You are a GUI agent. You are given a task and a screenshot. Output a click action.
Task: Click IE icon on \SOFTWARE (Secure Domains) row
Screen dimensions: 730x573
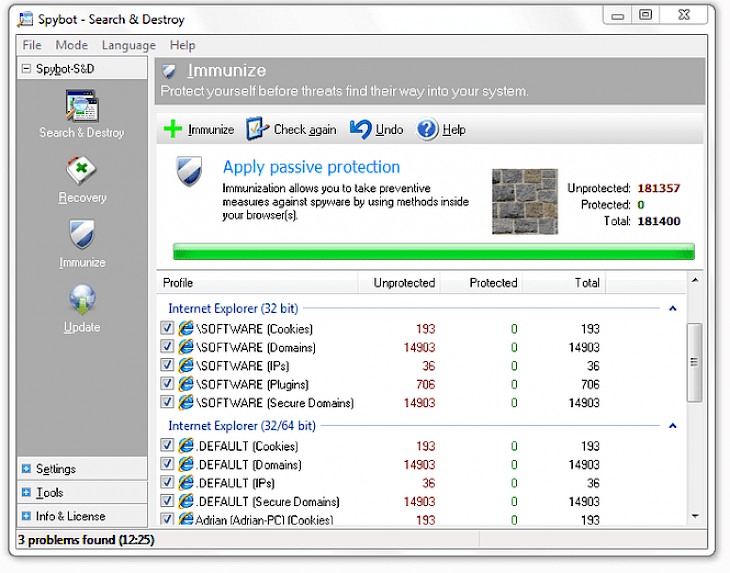[x=186, y=402]
